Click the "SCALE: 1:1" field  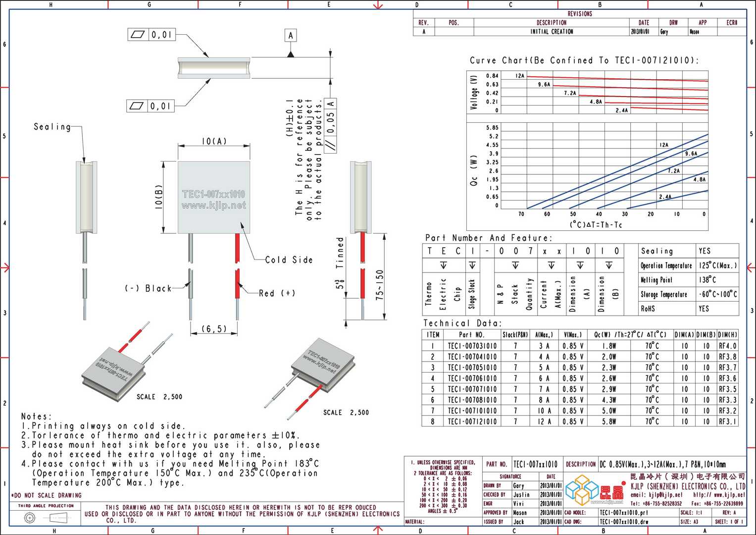coord(691,513)
